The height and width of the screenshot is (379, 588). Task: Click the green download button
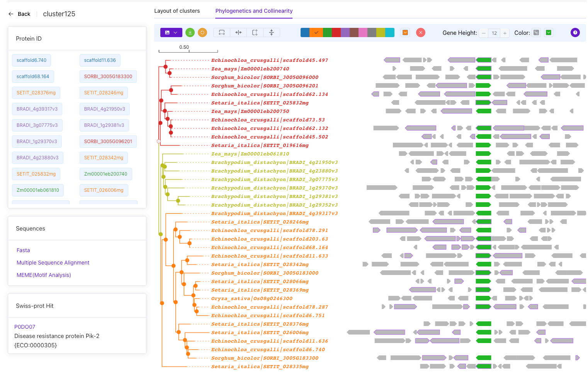(x=190, y=33)
